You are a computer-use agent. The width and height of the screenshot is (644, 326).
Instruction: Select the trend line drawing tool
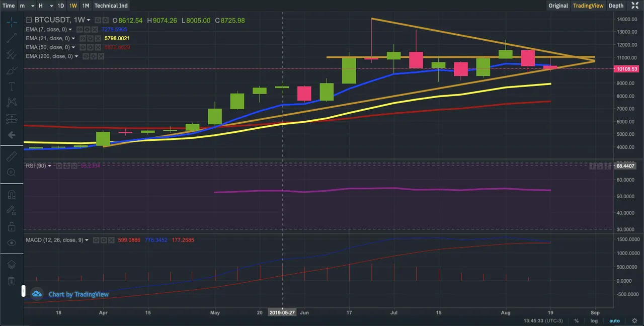coord(11,38)
